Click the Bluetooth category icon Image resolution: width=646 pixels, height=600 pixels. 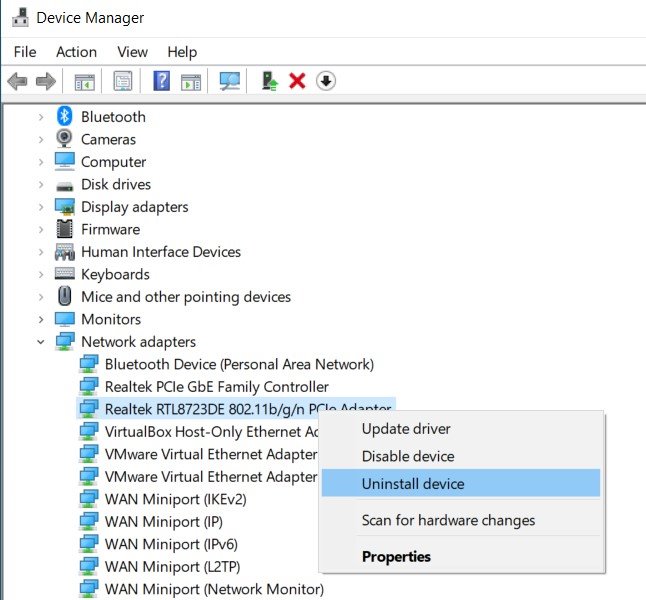[64, 116]
